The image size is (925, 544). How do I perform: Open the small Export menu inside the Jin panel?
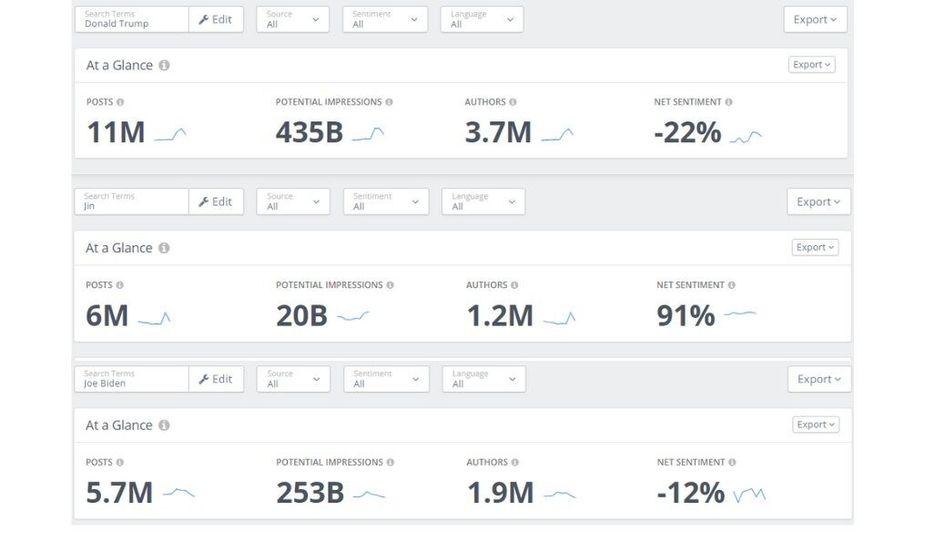click(x=815, y=247)
